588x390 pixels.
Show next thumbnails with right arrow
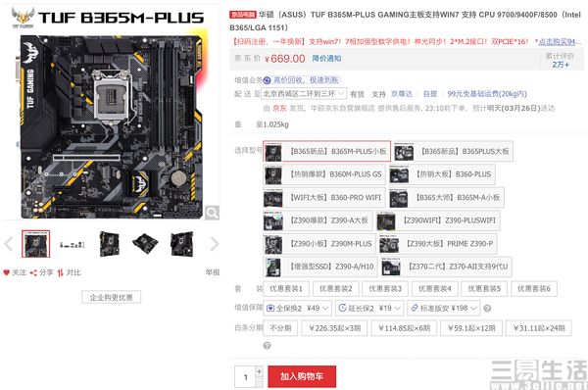[214, 244]
